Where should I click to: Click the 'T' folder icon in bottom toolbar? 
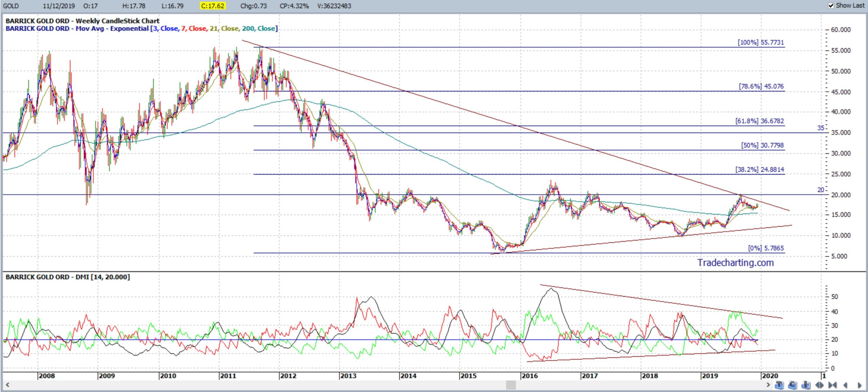(779, 385)
